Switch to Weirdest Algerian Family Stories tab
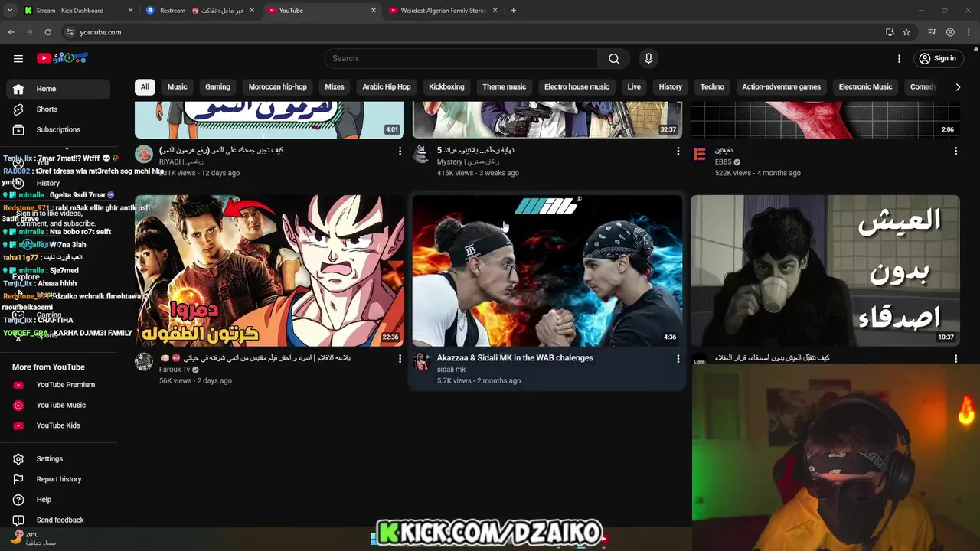This screenshot has width=980, height=551. click(x=444, y=11)
